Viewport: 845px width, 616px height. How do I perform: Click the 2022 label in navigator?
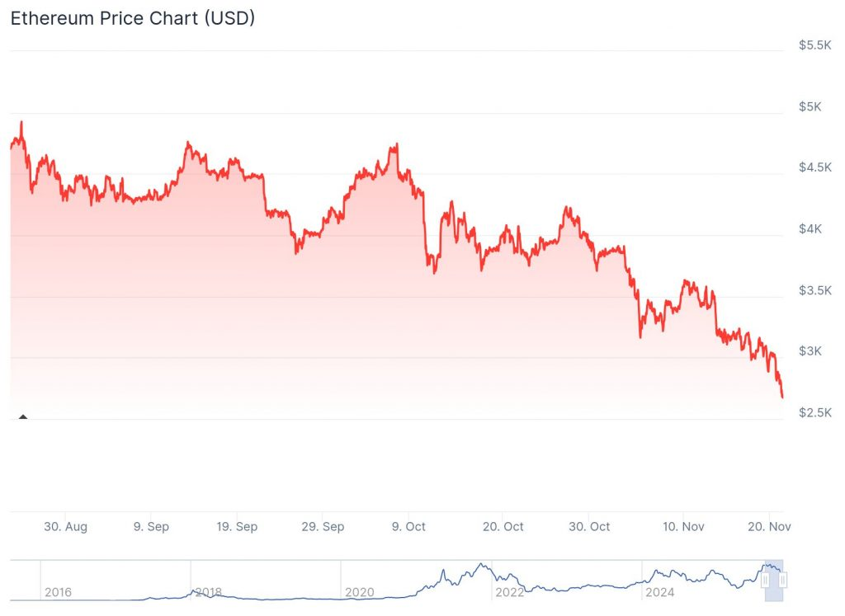509,592
